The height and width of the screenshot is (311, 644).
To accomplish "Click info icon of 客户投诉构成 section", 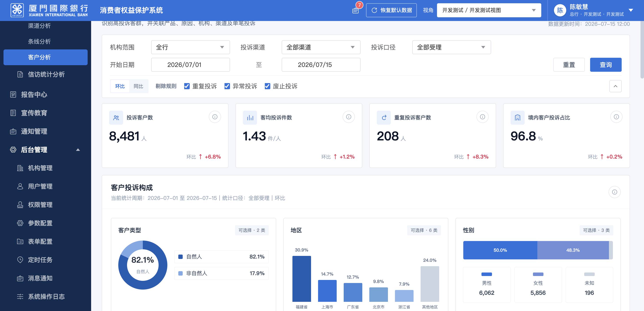I will pyautogui.click(x=614, y=192).
